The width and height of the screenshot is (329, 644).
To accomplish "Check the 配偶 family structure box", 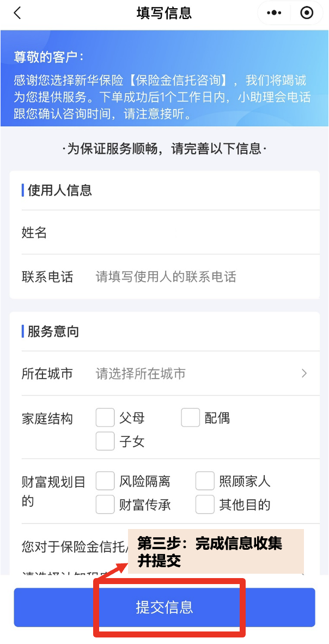I will click(191, 418).
